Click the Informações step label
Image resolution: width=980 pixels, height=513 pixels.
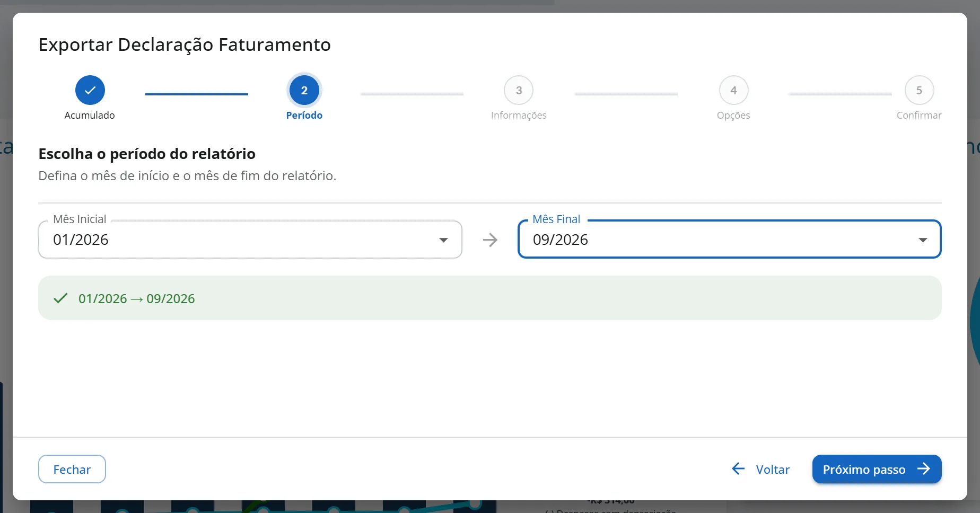pos(519,116)
